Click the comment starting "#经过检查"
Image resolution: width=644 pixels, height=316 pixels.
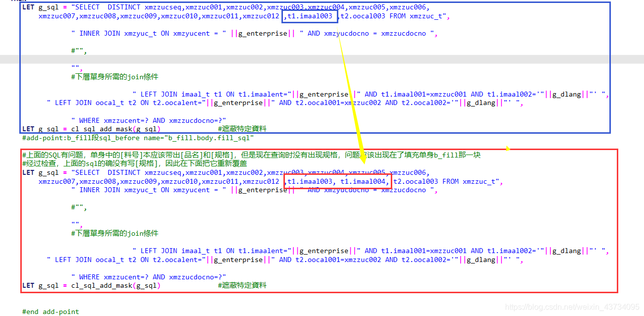(135, 163)
